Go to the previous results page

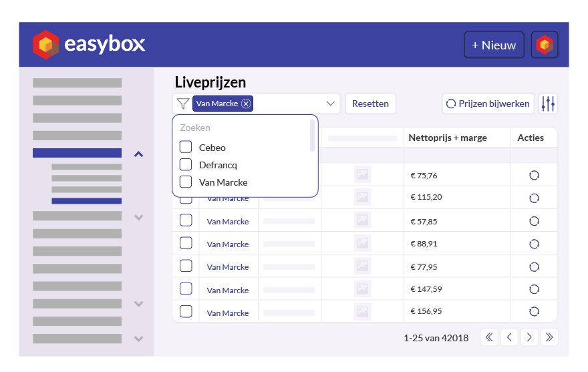click(x=509, y=337)
